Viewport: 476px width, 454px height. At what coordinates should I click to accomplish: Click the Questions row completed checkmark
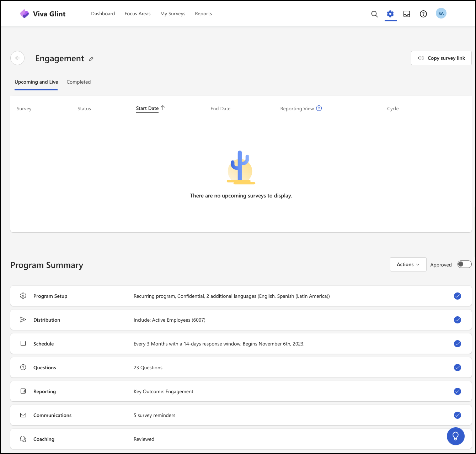[x=458, y=368]
